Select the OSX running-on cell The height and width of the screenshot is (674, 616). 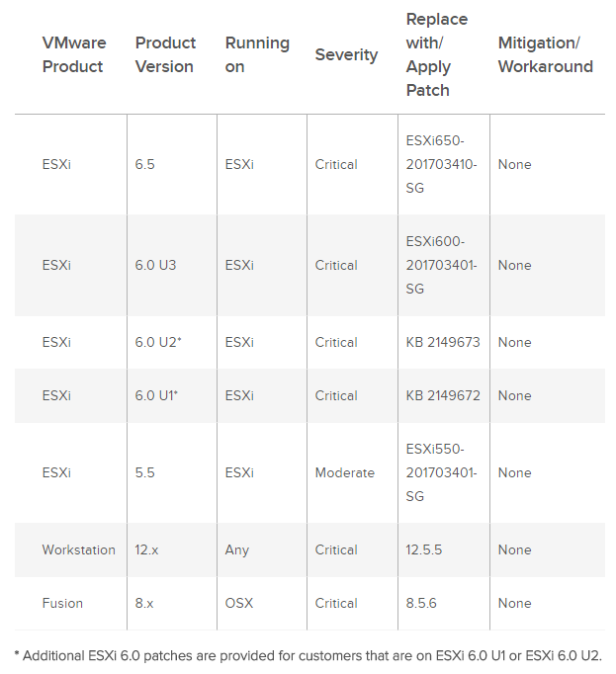pyautogui.click(x=238, y=603)
